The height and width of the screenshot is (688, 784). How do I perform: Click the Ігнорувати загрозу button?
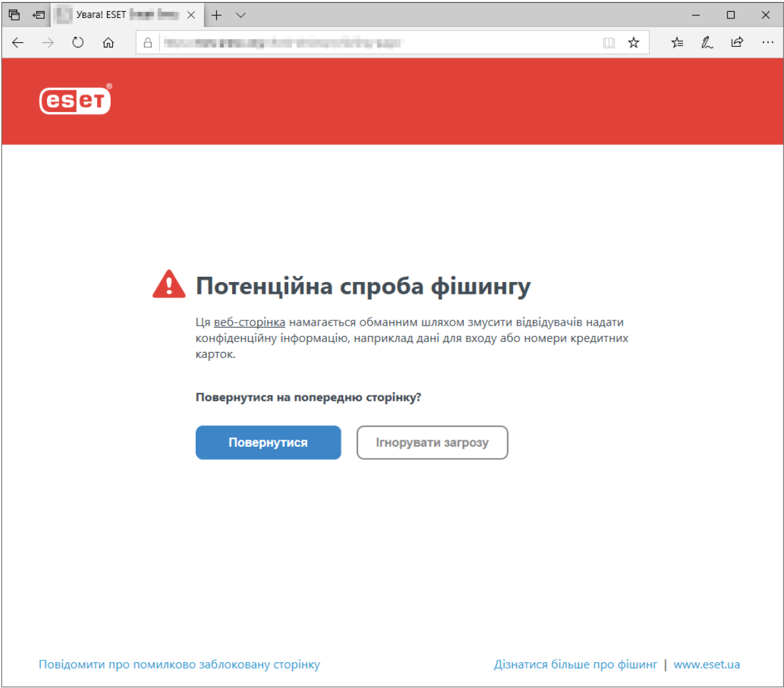click(432, 442)
